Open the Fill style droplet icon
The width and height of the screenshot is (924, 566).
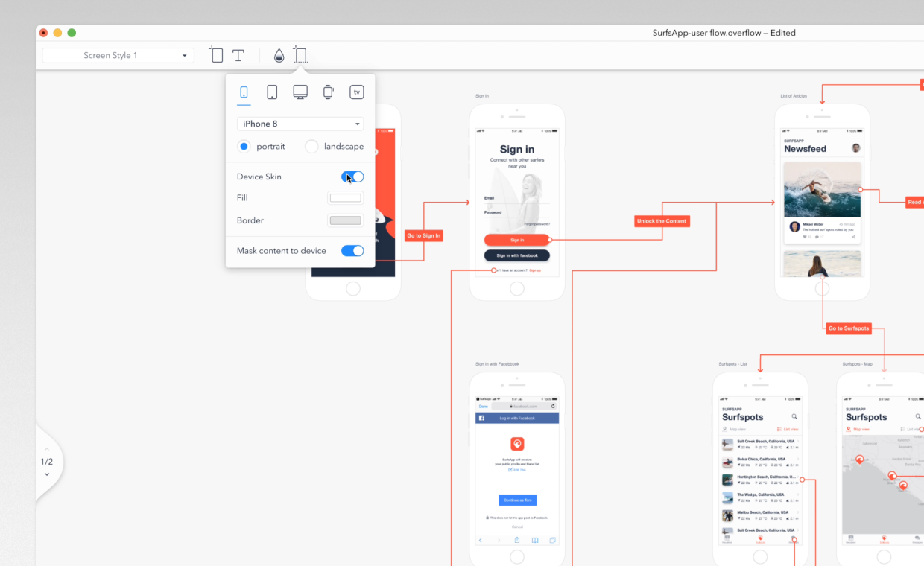(x=279, y=54)
